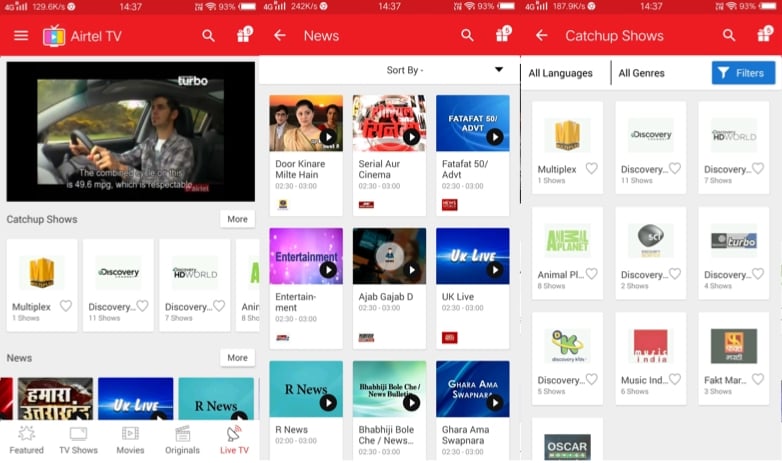The image size is (782, 463).
Task: Open the Oscar Movies channel logo
Action: (x=567, y=446)
